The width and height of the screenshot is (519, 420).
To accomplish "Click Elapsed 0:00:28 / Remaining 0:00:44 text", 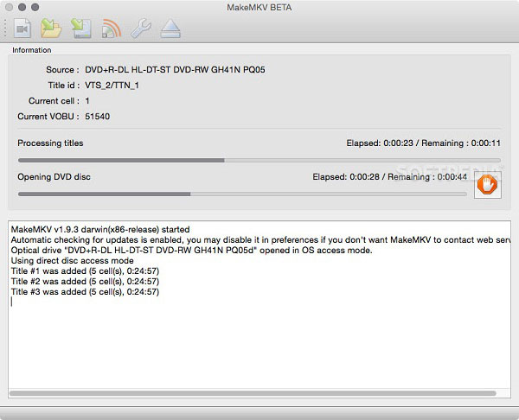I will 389,177.
